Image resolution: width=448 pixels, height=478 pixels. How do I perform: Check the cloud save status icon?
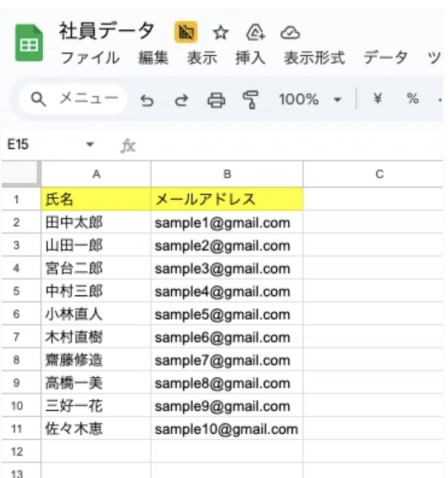pyautogui.click(x=290, y=33)
